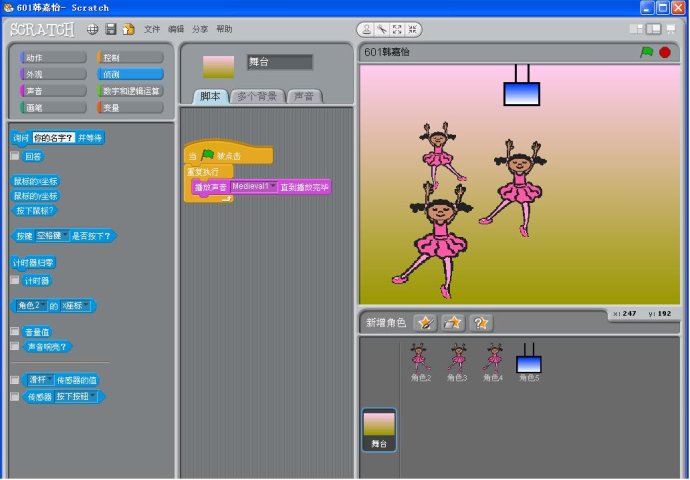Select the delete scissors tool

[382, 29]
